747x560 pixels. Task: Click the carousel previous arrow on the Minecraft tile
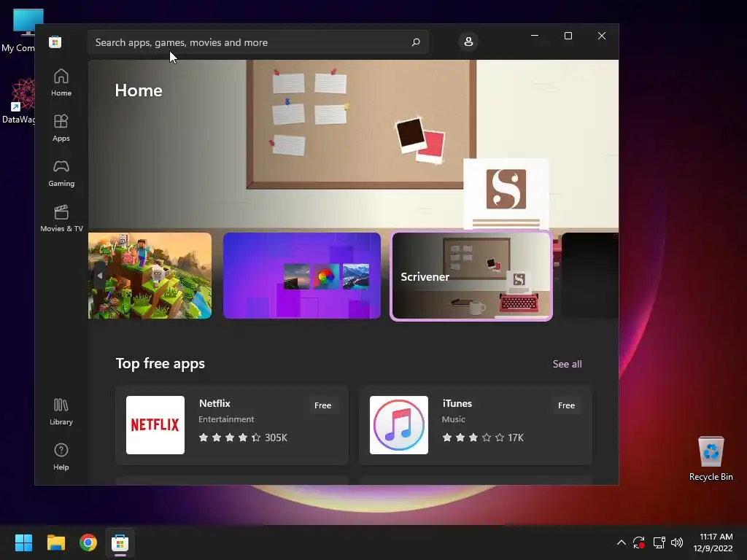point(99,276)
